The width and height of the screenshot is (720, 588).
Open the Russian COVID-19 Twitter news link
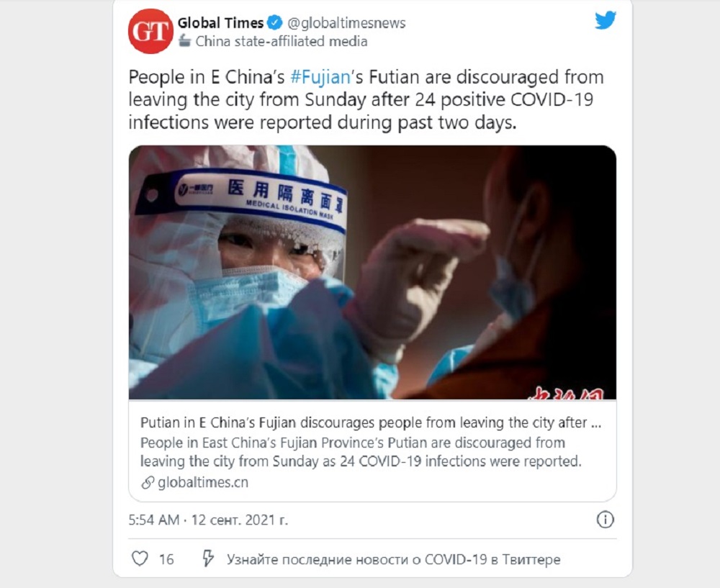click(x=394, y=559)
